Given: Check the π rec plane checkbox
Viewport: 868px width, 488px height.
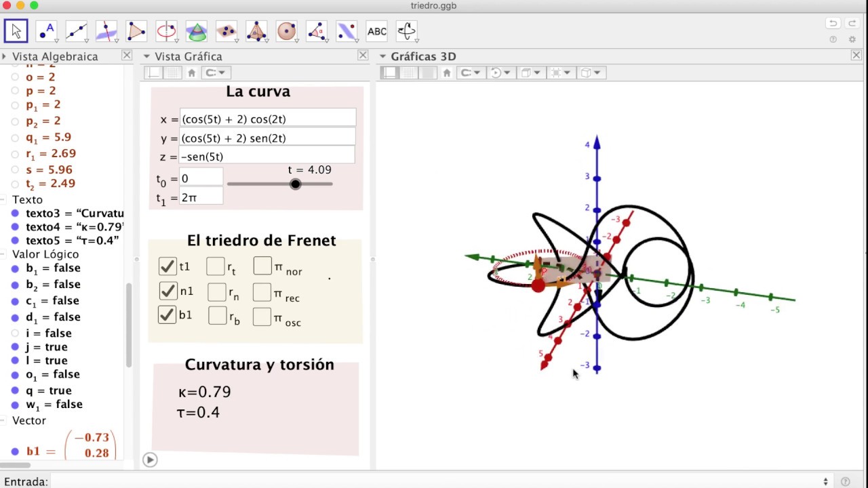Looking at the screenshot, I should click(x=262, y=292).
